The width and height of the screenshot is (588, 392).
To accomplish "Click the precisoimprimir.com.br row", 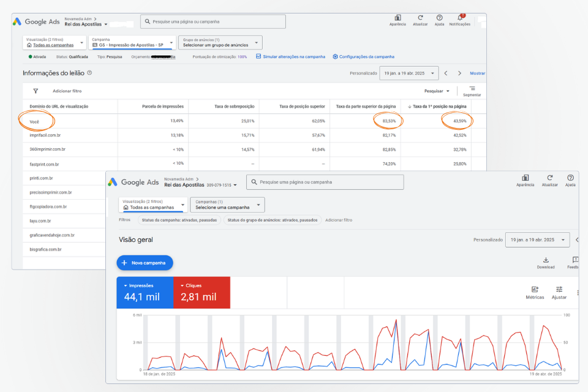I will point(64,192).
